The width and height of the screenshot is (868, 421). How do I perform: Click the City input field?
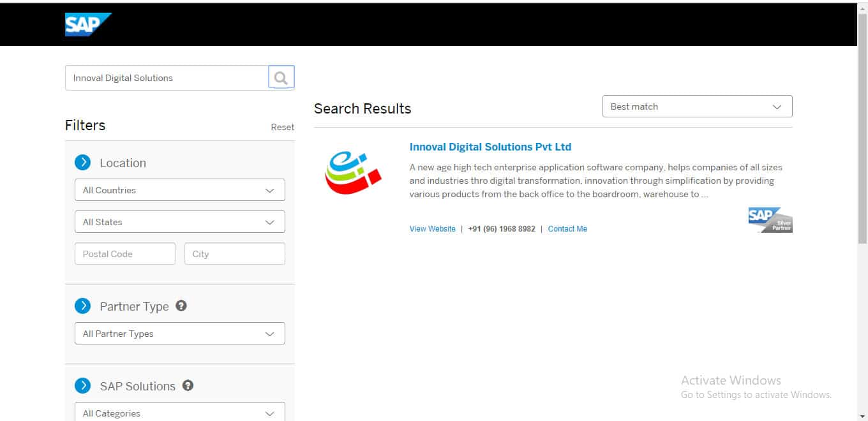(x=234, y=254)
